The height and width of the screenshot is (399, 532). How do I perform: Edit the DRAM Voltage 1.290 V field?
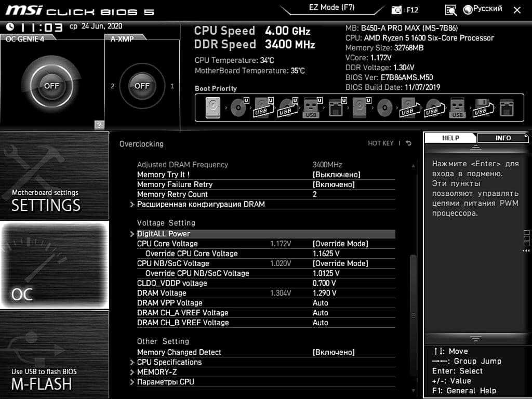[x=324, y=293]
